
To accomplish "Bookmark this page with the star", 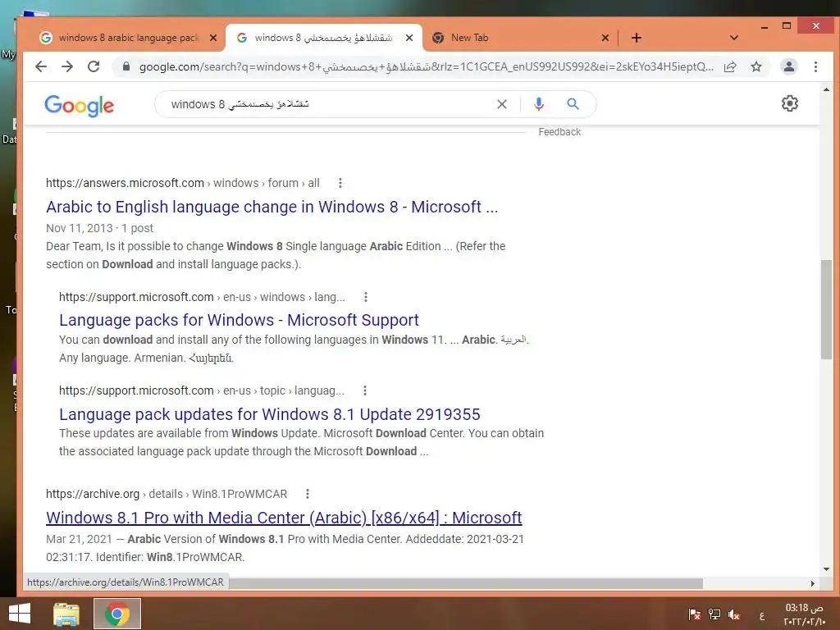I will click(x=756, y=66).
